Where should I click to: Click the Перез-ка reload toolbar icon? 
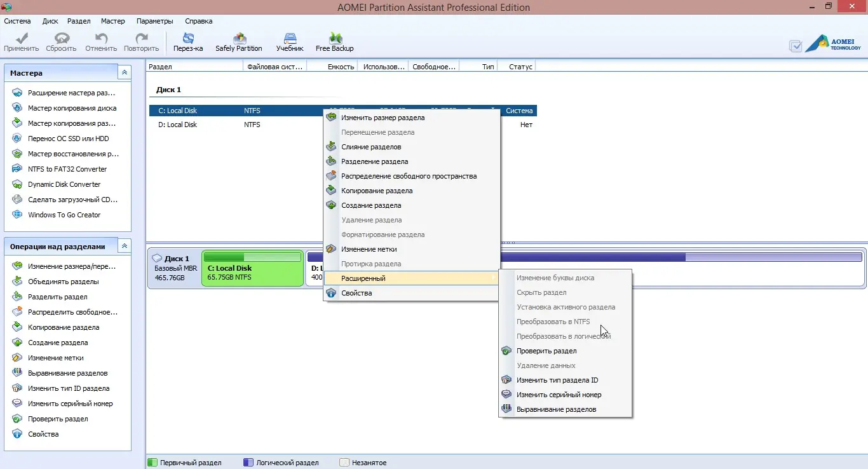click(188, 38)
